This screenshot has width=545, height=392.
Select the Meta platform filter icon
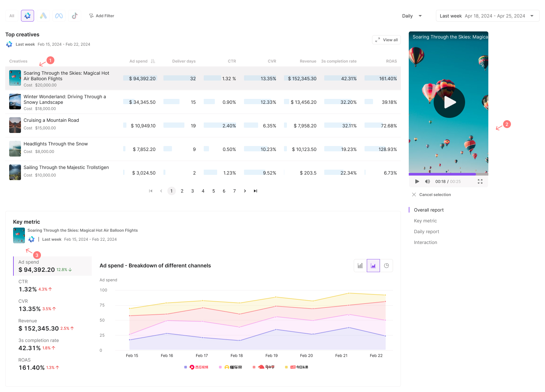click(59, 16)
